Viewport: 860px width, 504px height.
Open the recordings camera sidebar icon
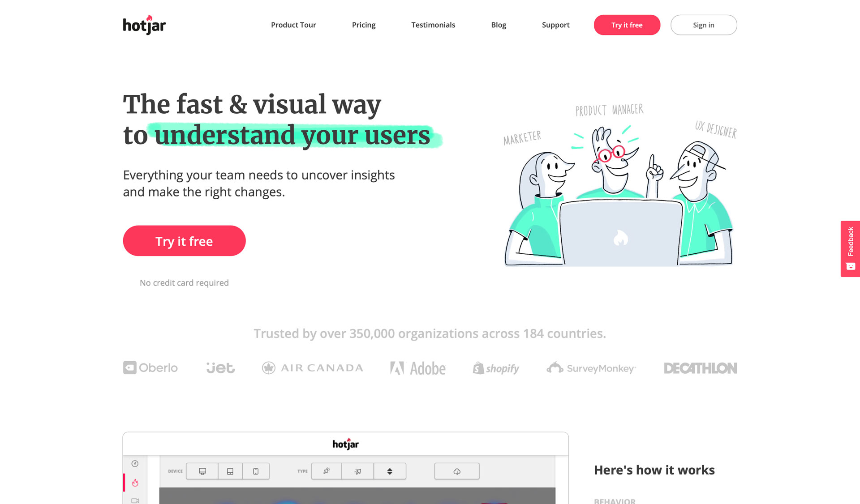click(135, 500)
